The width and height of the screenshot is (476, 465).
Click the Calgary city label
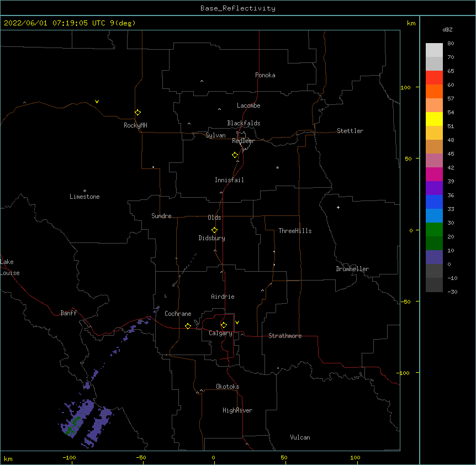[x=220, y=333]
